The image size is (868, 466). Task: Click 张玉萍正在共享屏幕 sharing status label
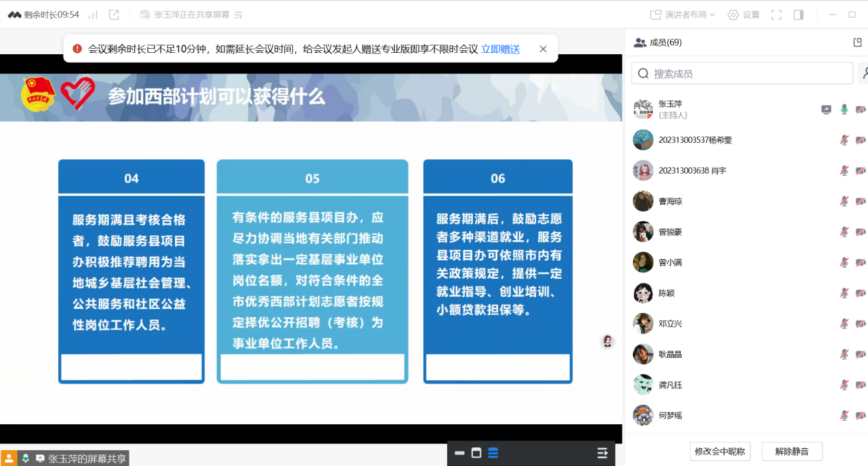click(x=192, y=14)
